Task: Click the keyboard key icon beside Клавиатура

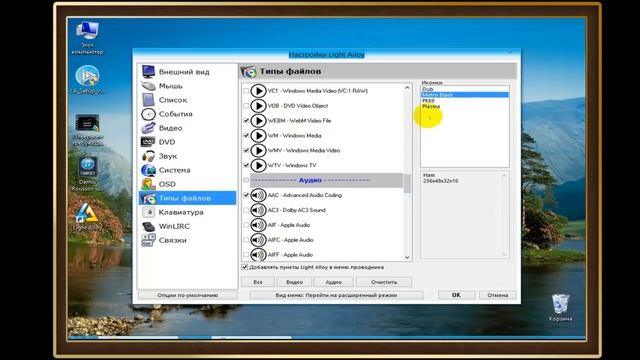Action: point(148,212)
